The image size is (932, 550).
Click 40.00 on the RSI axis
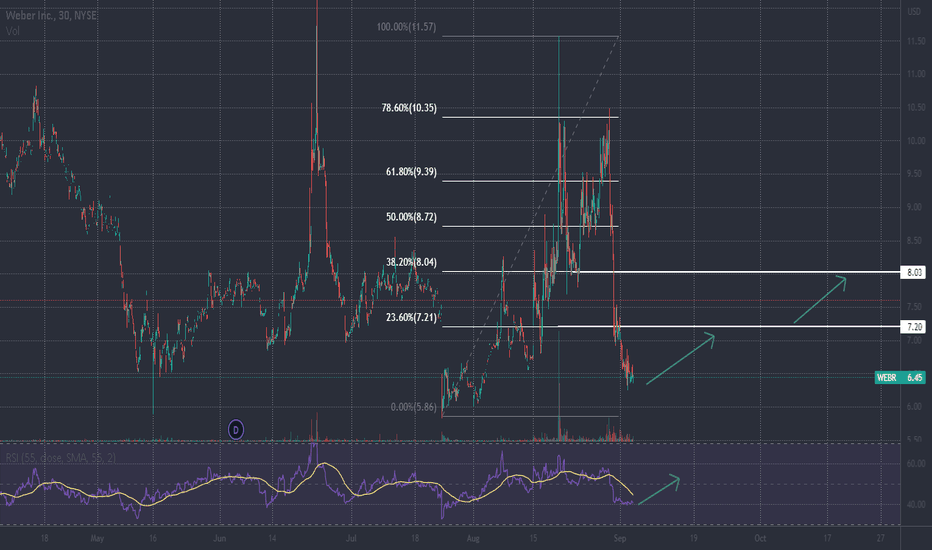[x=915, y=504]
